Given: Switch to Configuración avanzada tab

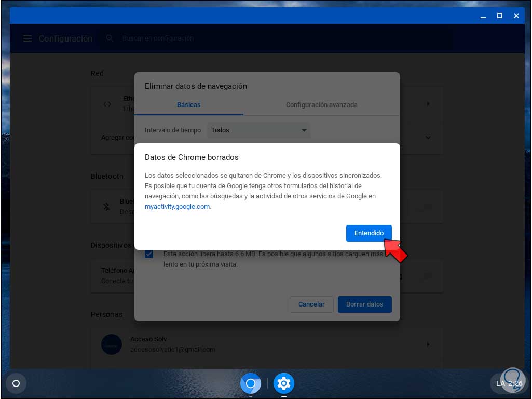Looking at the screenshot, I should (x=322, y=105).
